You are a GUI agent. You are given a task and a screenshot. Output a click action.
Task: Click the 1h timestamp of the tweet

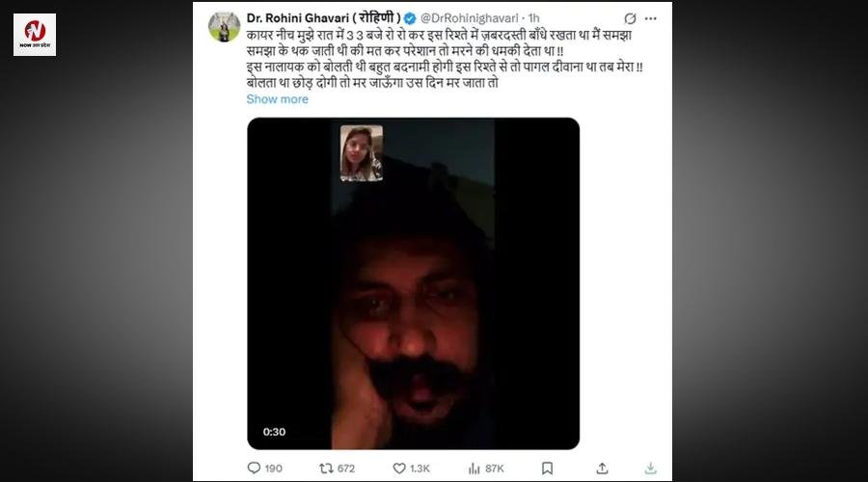tap(533, 18)
